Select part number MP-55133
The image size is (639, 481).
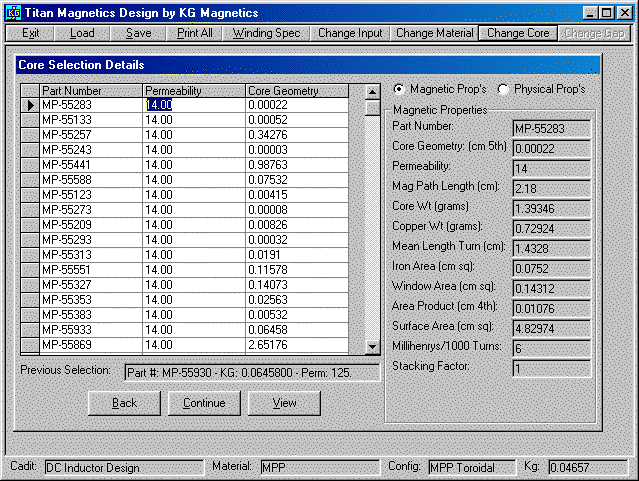(x=91, y=120)
